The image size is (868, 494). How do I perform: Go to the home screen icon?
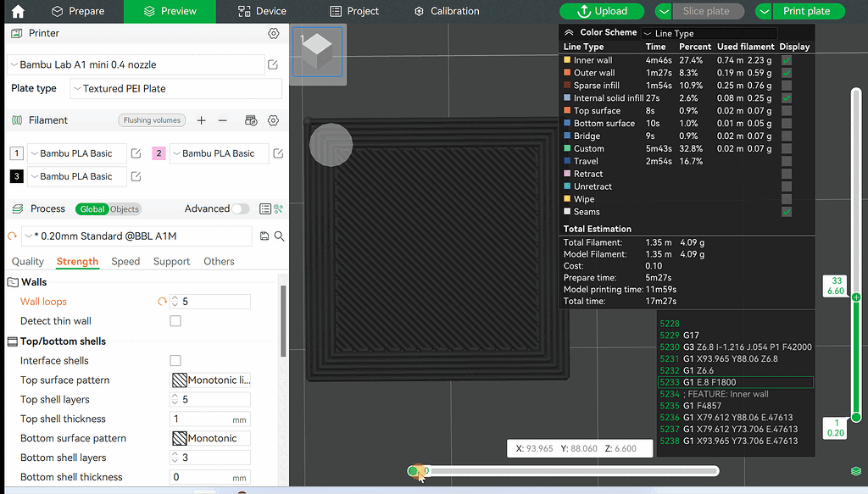click(18, 11)
